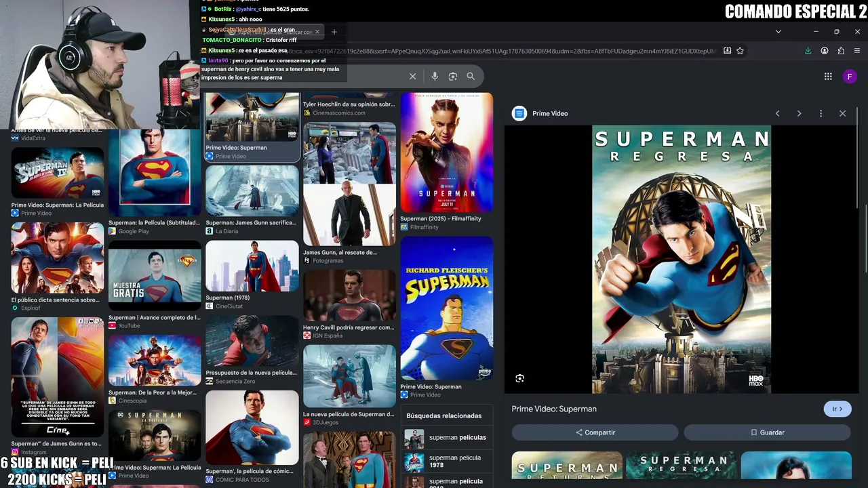
Task: Clear the search box with the X icon
Action: [412, 77]
